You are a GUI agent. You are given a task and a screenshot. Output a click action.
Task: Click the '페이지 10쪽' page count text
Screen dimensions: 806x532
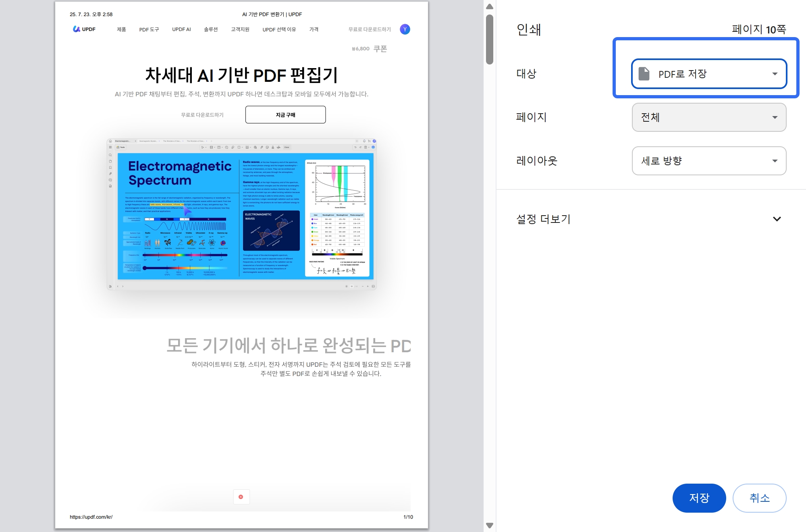759,29
